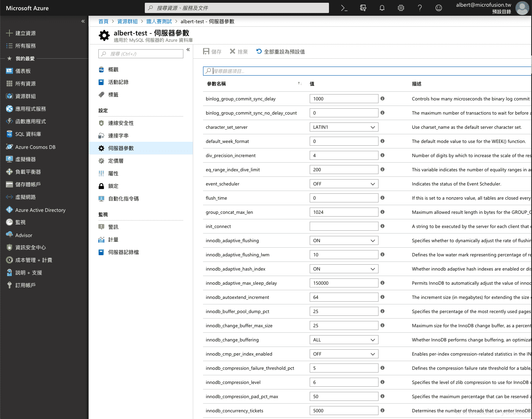Screen dimensions: 532x419
Task: Click the 儀表板 dashboard icon
Action: [9, 71]
